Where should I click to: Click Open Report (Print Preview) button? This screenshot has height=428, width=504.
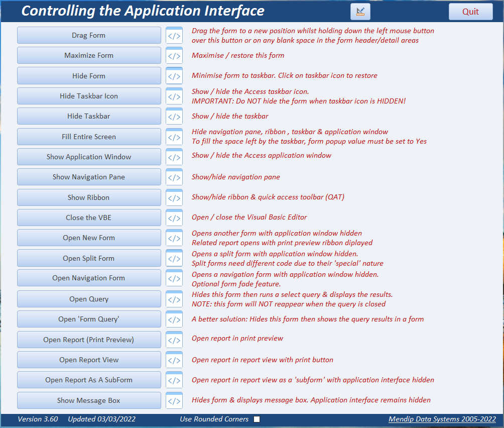pos(89,340)
